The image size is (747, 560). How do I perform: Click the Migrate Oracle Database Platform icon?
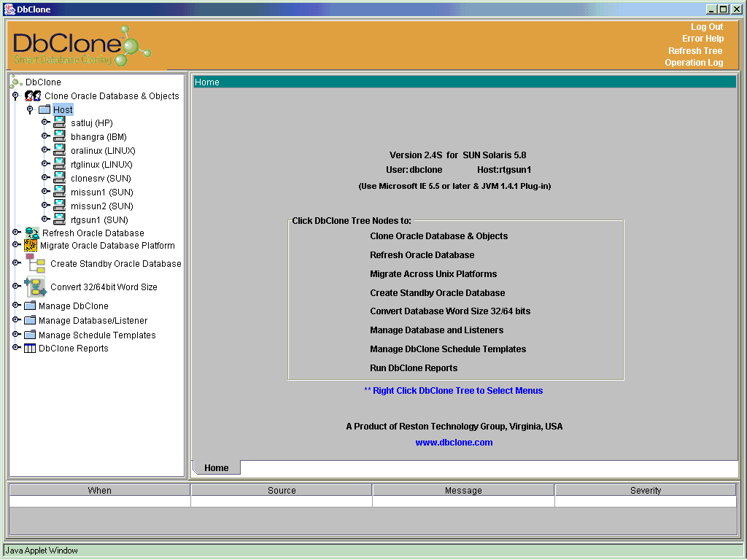[x=31, y=245]
